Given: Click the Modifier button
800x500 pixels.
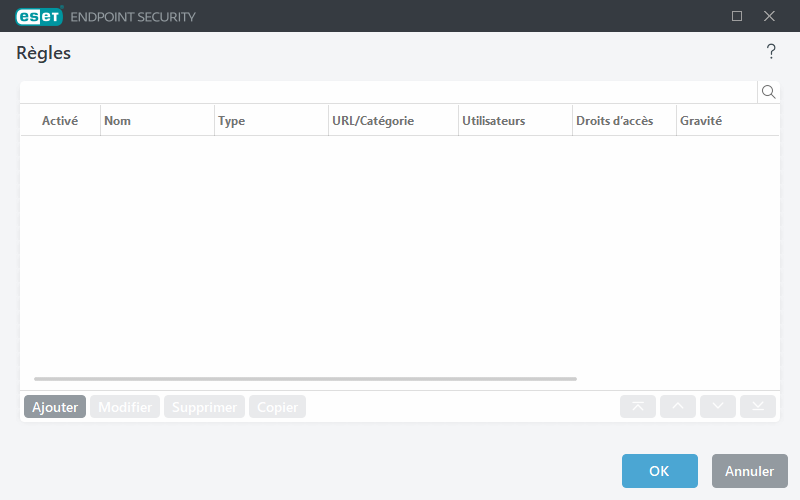Looking at the screenshot, I should tap(125, 408).
